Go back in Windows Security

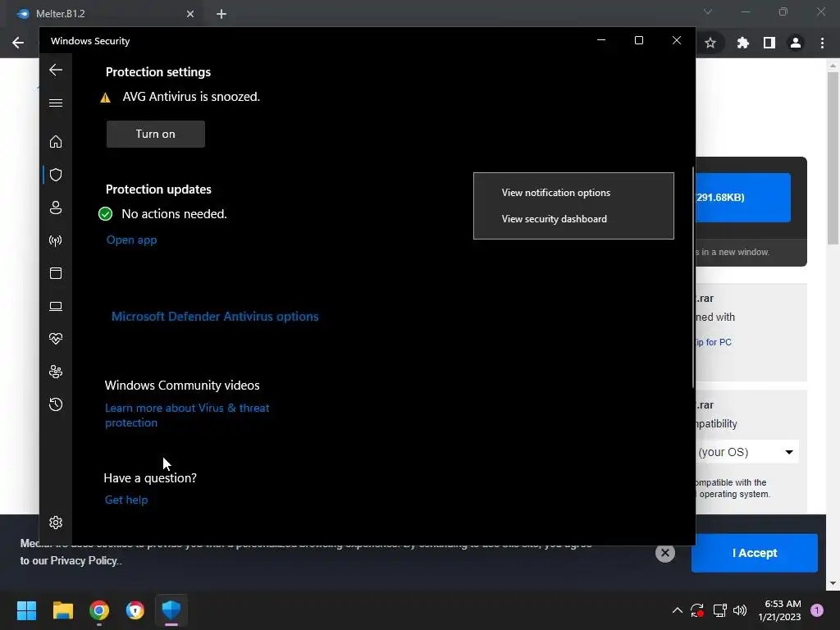coord(56,70)
